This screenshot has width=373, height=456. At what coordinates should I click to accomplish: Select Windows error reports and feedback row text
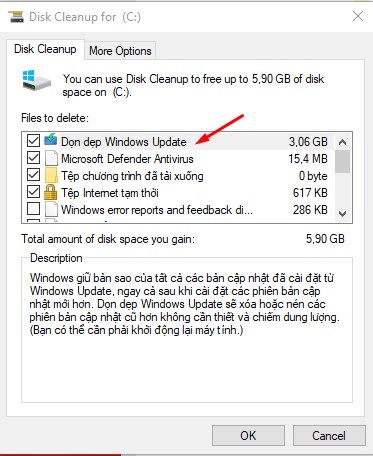(157, 210)
